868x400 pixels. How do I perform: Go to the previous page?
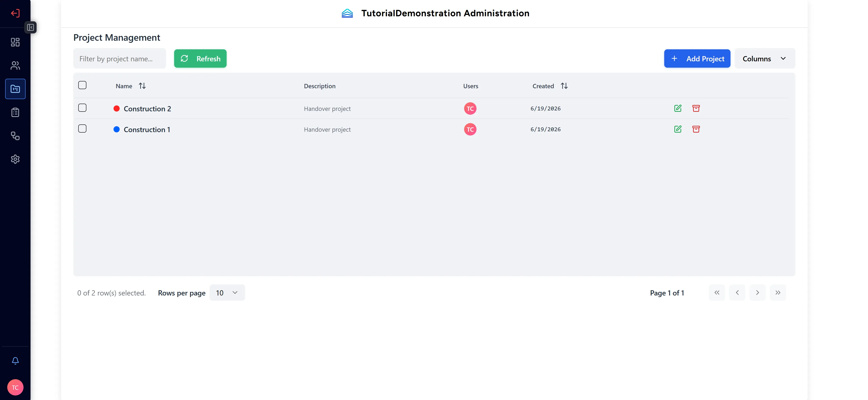click(737, 293)
